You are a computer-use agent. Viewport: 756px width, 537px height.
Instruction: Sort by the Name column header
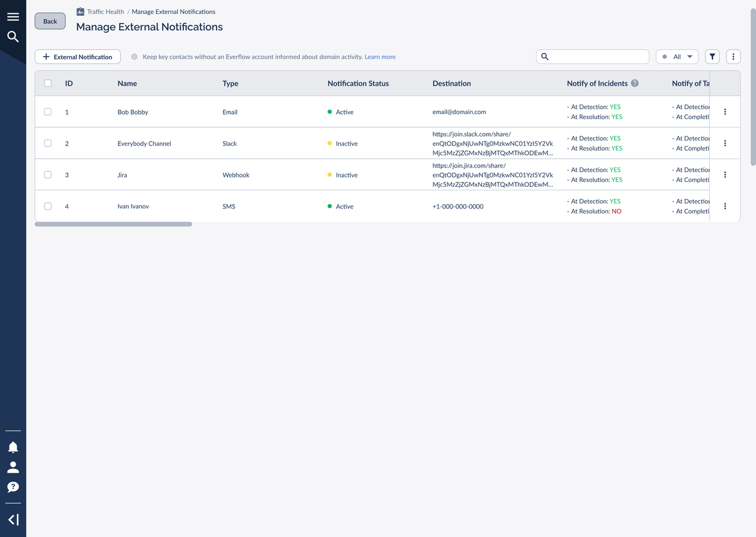127,83
